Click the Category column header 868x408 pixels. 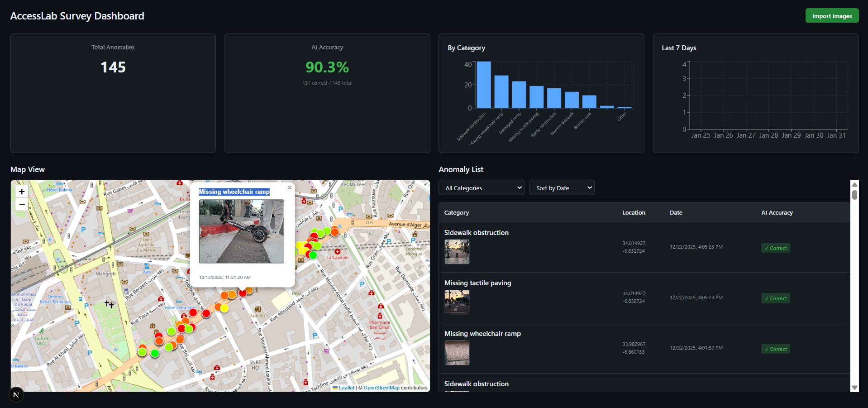point(456,212)
